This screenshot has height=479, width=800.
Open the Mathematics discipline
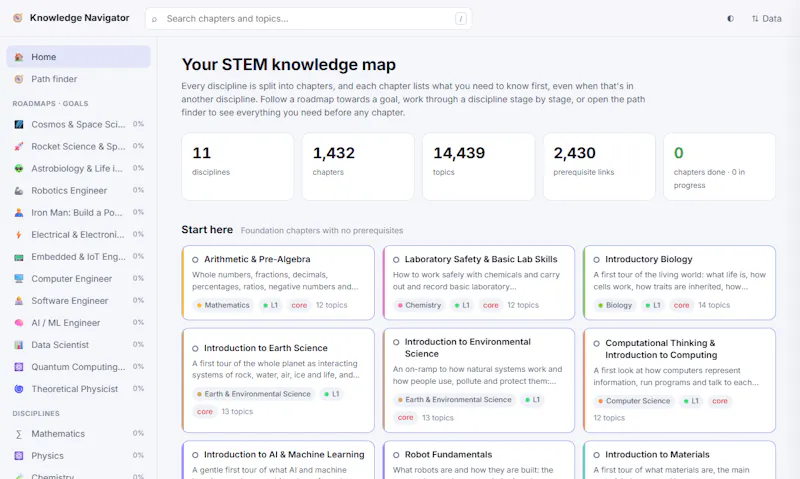click(78, 434)
